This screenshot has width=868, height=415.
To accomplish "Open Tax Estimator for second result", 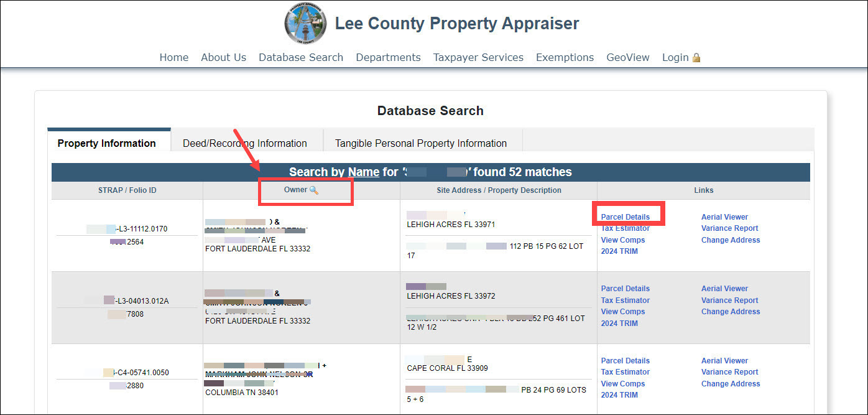I will click(x=625, y=301).
